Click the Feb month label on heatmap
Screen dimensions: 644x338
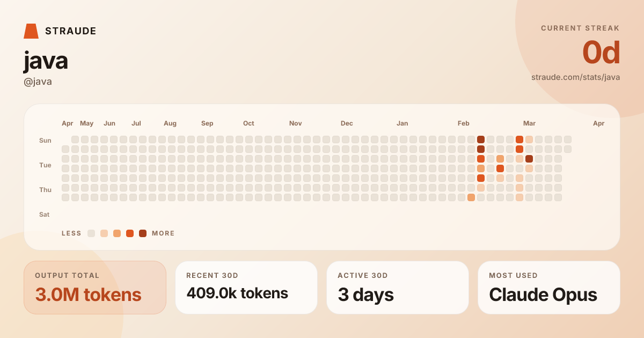coord(464,123)
